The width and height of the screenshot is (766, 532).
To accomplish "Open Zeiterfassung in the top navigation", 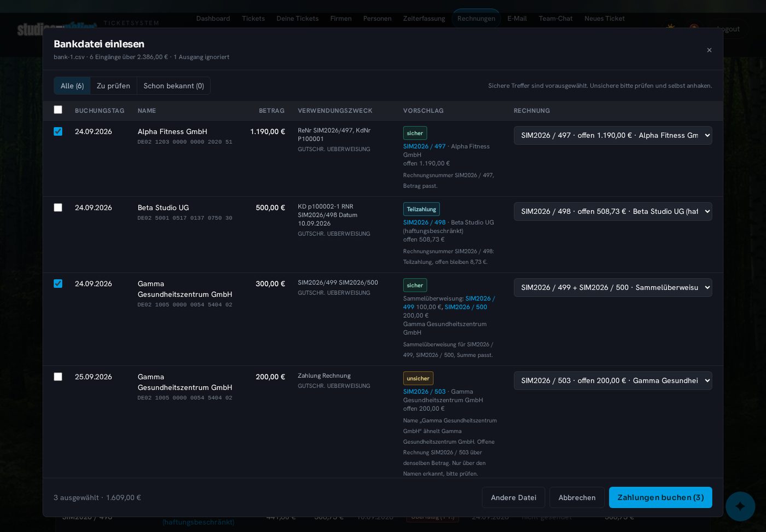I will click(x=424, y=19).
